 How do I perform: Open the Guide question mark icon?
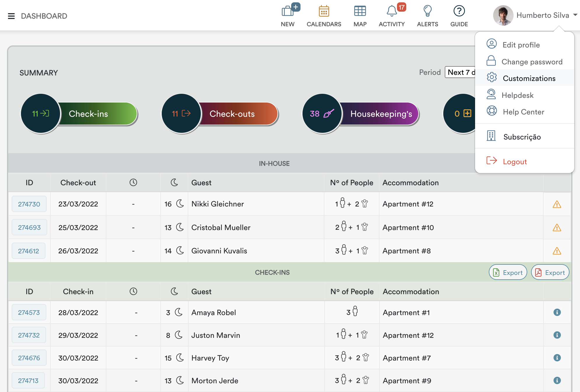[459, 11]
